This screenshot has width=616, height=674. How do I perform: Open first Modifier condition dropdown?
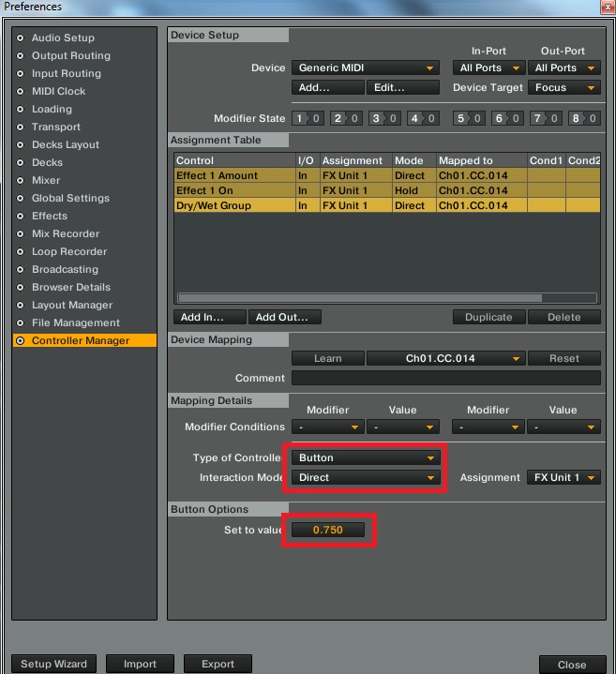pos(328,427)
